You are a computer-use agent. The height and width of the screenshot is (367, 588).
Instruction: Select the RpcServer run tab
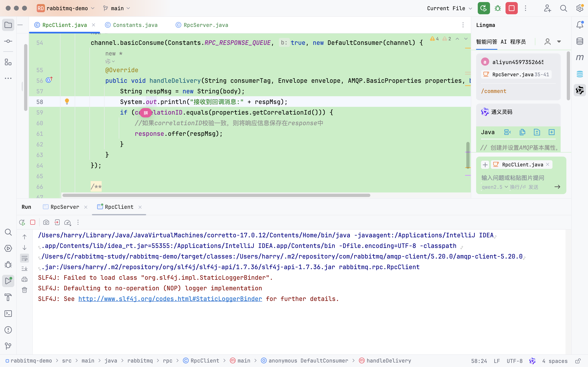[65, 207]
